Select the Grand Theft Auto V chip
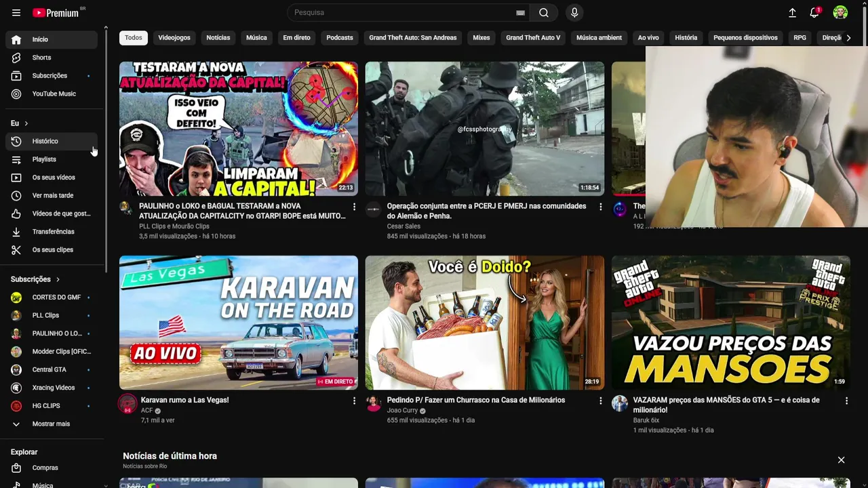The image size is (868, 488). [x=533, y=38]
